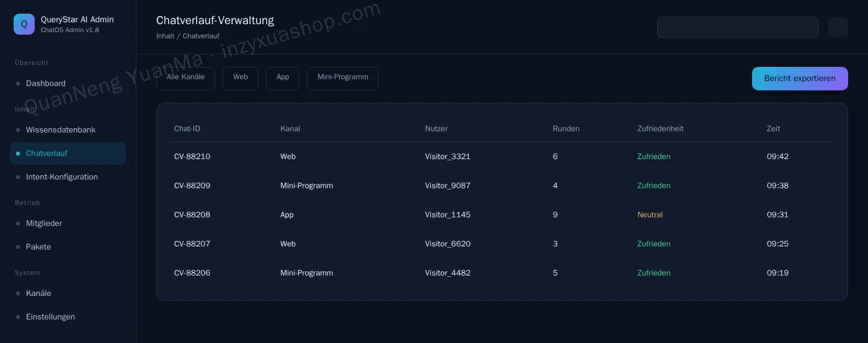Image resolution: width=868 pixels, height=343 pixels.
Task: Click Inhalt in the breadcrumb
Action: coord(165,37)
